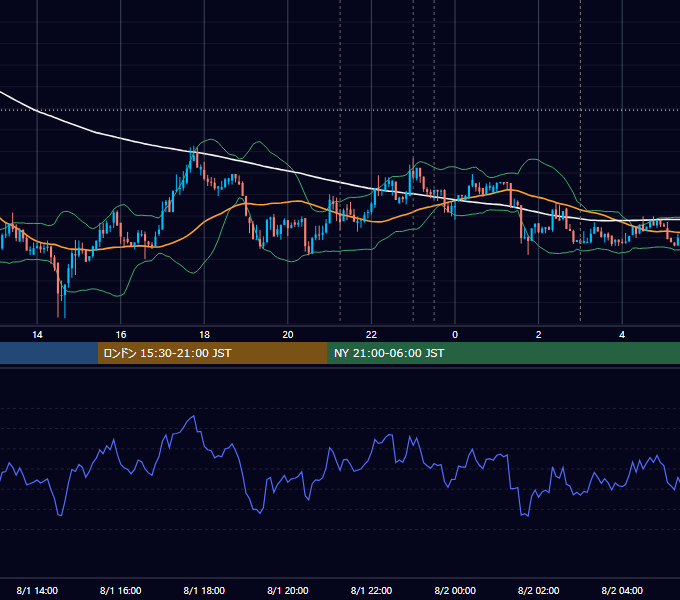Click the 8/1 18:00 timestamp label
This screenshot has width=680, height=600.
coord(204,590)
